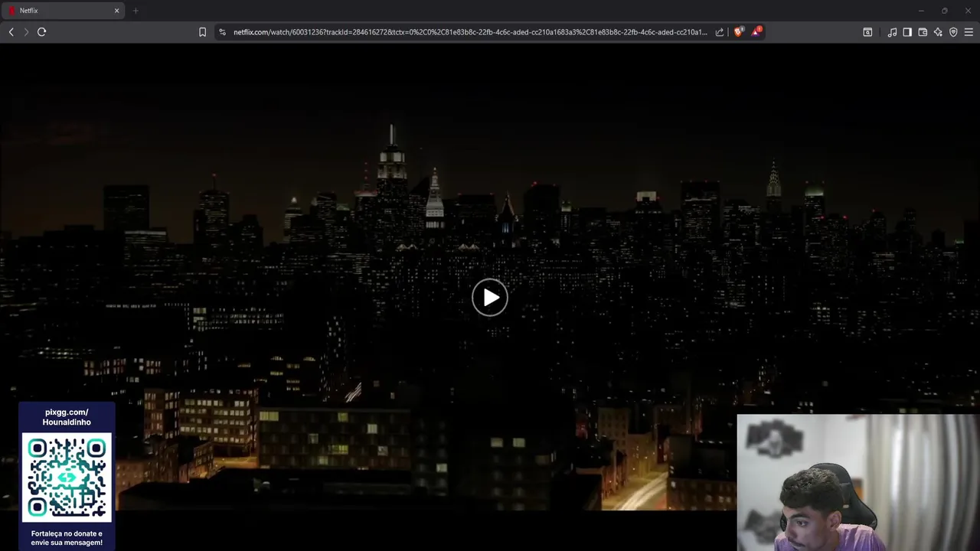Minimize the browser window

click(x=921, y=11)
